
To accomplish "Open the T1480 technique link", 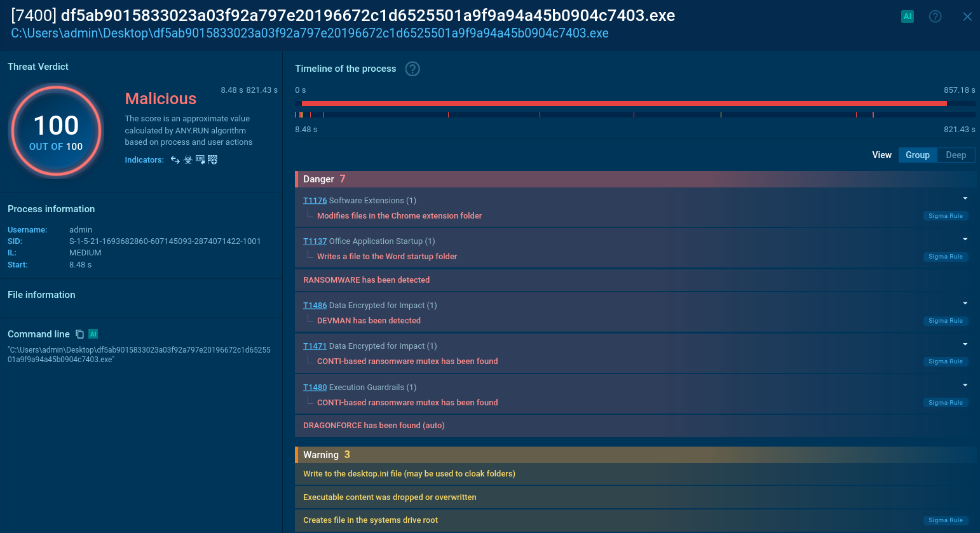I will 315,388.
